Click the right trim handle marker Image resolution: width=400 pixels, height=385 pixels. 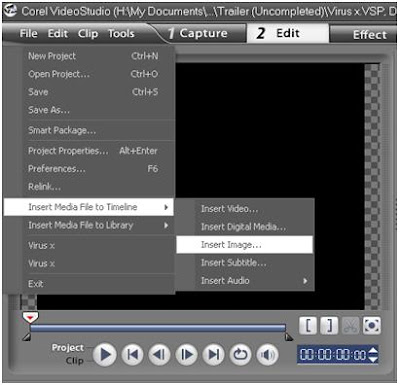click(x=289, y=337)
